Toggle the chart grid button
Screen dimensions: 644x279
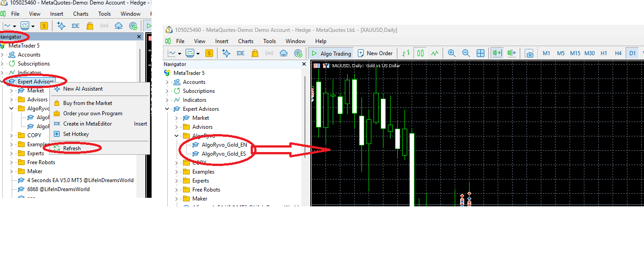click(x=480, y=53)
